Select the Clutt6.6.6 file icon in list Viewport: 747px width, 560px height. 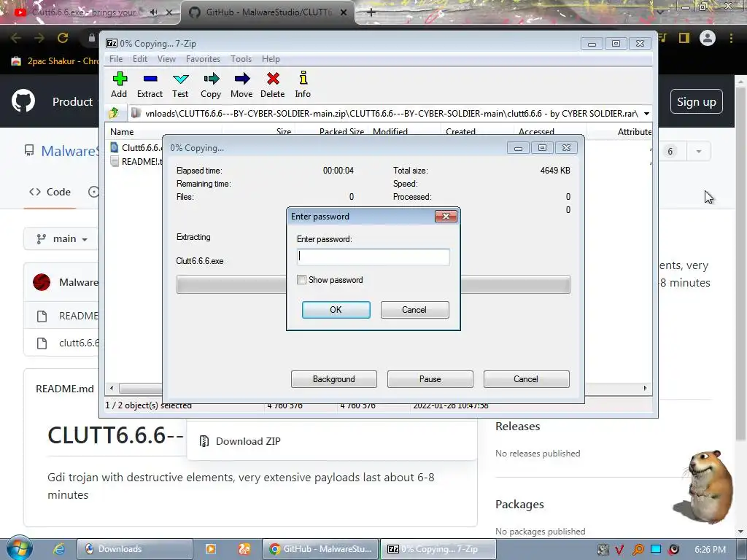(114, 147)
